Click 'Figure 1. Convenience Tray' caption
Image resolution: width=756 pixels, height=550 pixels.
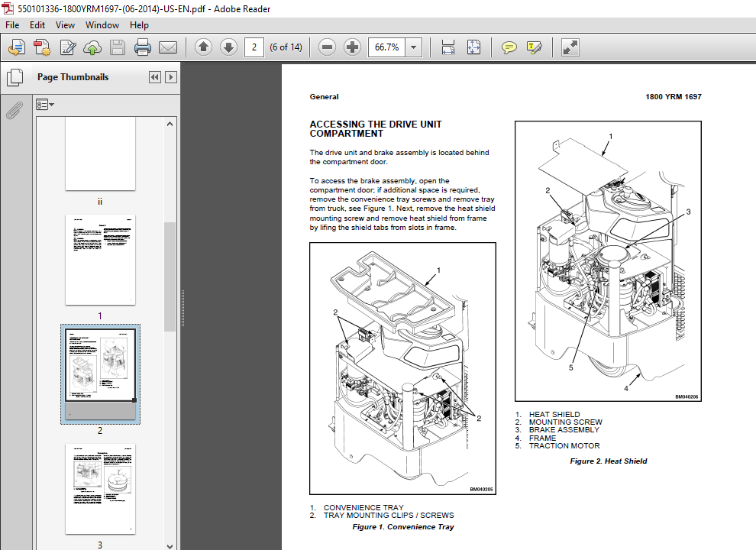[x=403, y=527]
